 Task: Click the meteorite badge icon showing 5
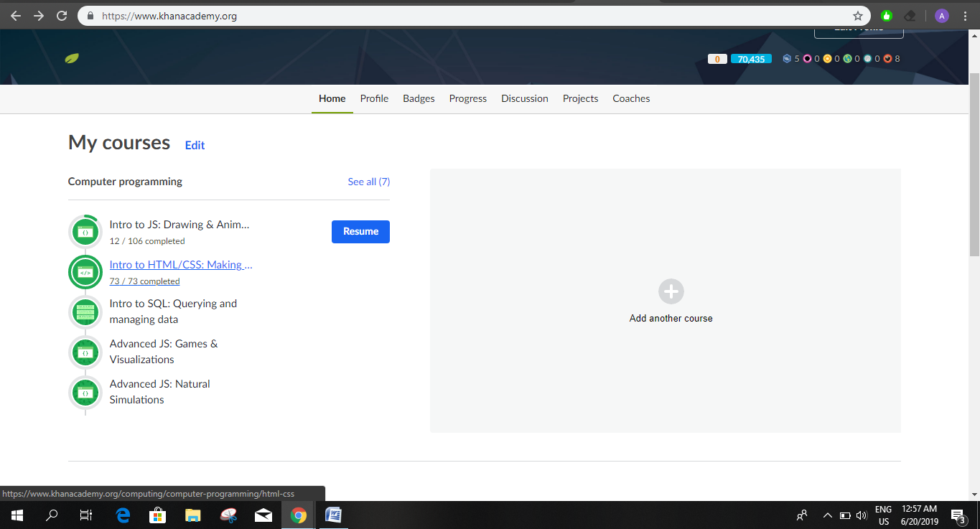point(787,59)
